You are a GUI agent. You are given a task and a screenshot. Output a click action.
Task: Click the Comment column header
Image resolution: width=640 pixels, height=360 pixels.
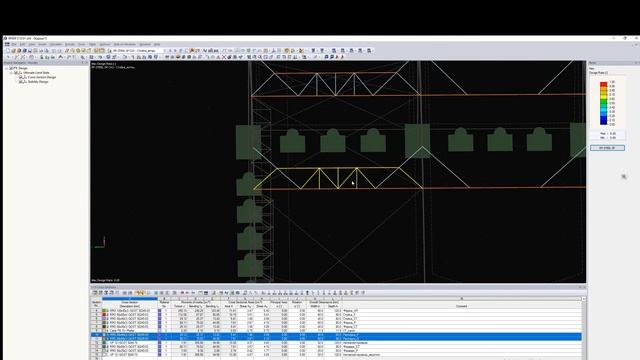[x=461, y=306]
